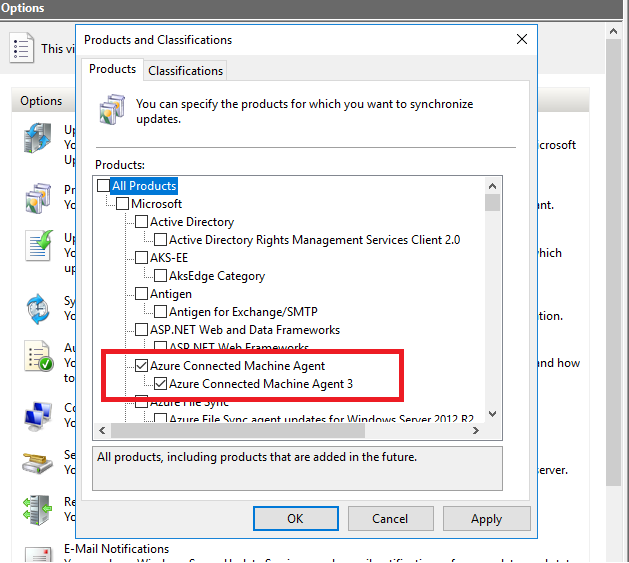Click the products list scroll right arrow

point(476,431)
